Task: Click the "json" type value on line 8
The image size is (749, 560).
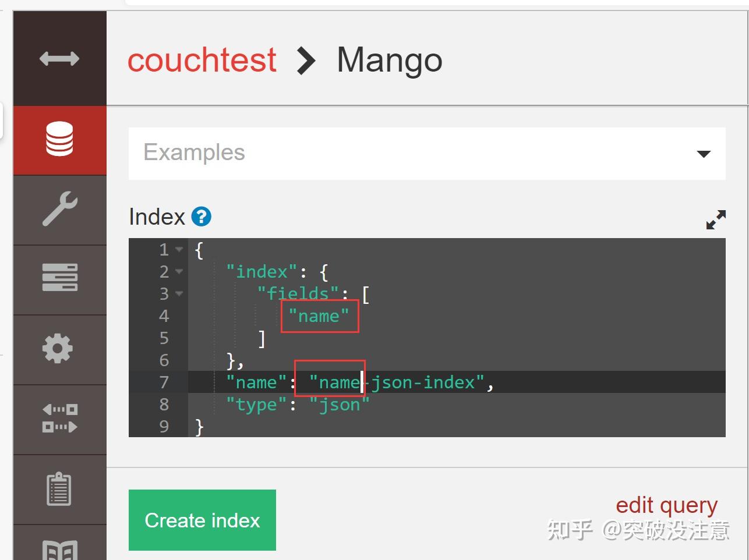Action: [339, 405]
